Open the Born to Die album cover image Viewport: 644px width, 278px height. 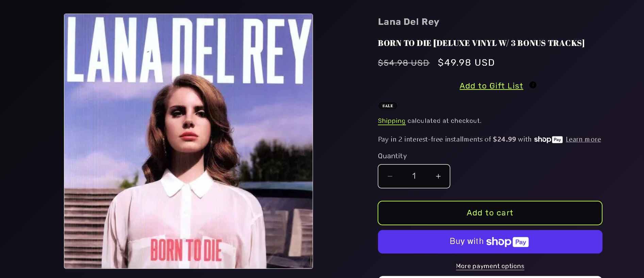coord(188,141)
